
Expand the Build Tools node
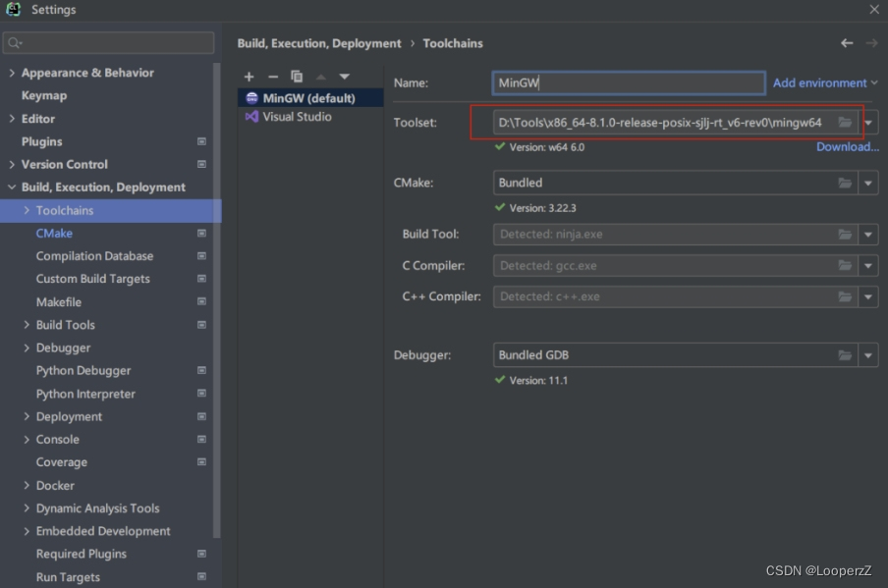27,325
